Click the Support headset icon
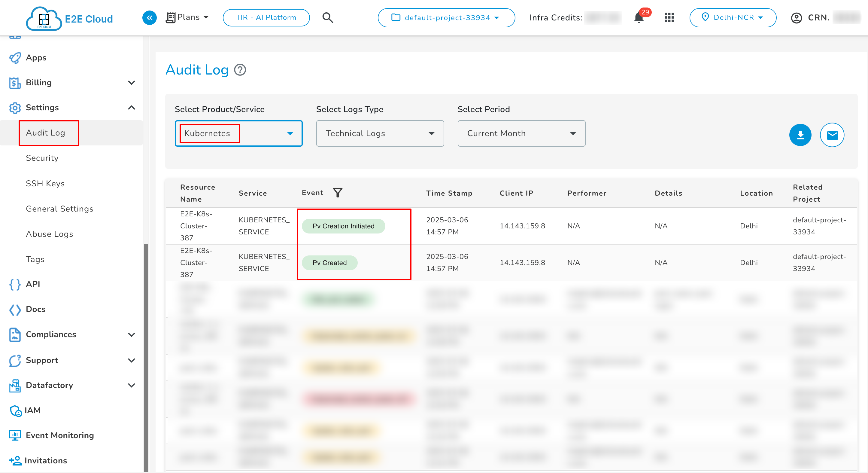 [15, 360]
